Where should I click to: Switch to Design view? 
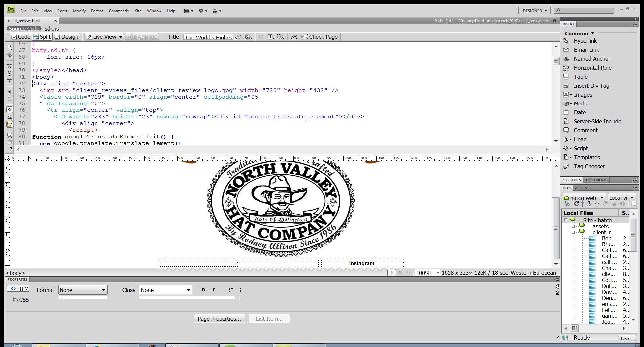[x=67, y=37]
